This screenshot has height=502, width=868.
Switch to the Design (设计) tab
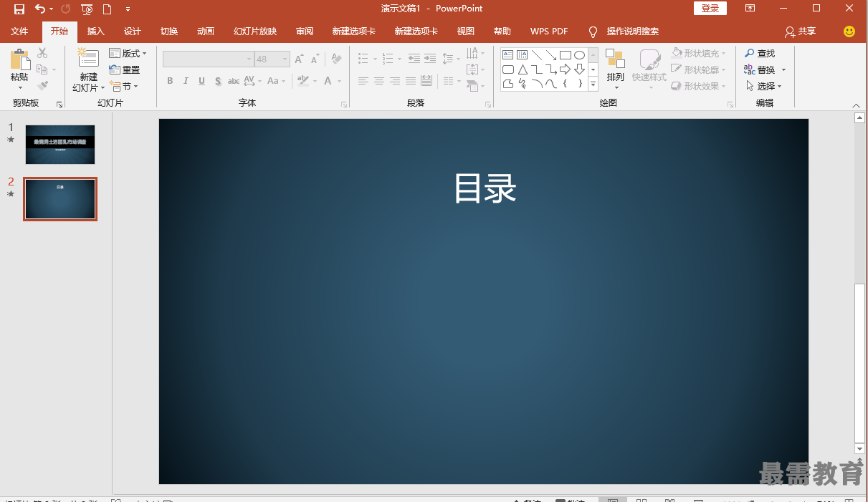[133, 32]
